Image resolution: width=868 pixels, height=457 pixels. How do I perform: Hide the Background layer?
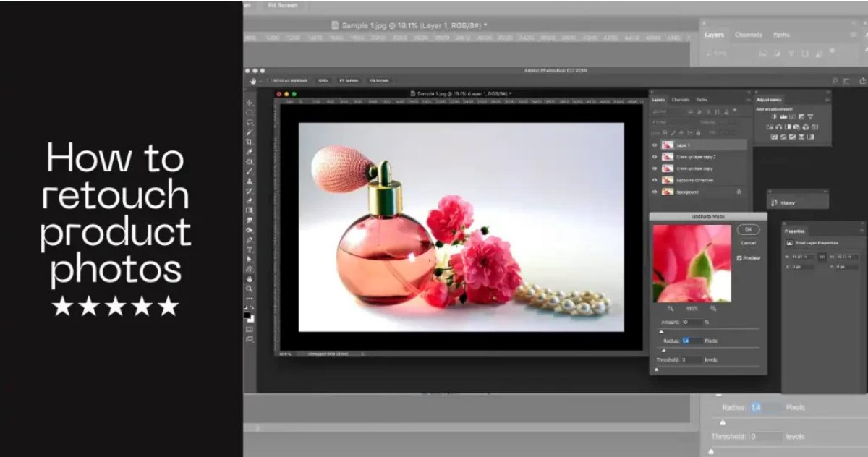[655, 192]
